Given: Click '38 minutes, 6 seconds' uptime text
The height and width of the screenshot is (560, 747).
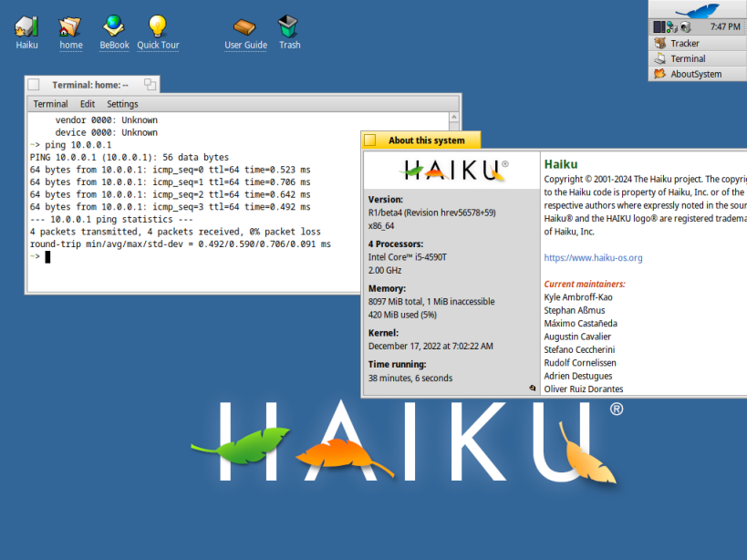Looking at the screenshot, I should tap(410, 379).
